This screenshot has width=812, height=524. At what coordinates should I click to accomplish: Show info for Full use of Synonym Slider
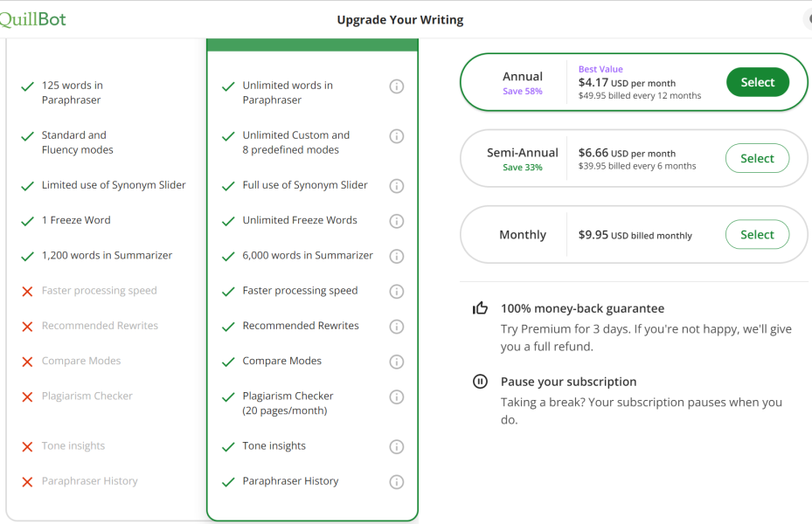coord(396,186)
